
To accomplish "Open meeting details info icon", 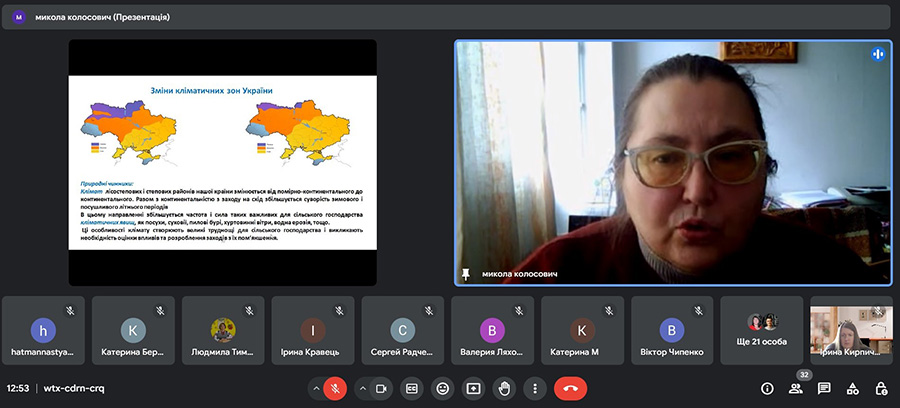I will (767, 388).
